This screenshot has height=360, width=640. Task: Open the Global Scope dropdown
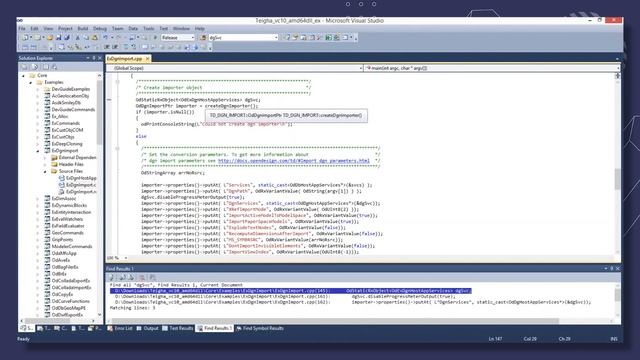(361, 68)
